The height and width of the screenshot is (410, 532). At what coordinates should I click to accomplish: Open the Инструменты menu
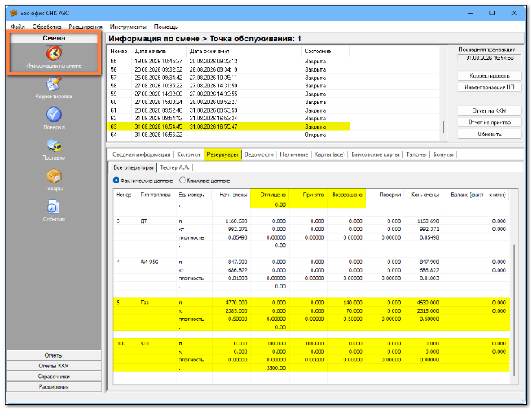[x=128, y=27]
